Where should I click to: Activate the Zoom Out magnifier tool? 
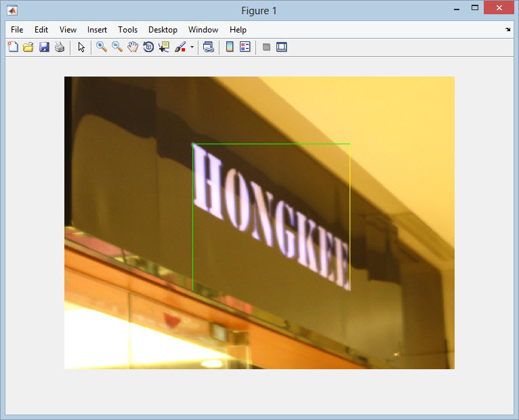point(117,47)
